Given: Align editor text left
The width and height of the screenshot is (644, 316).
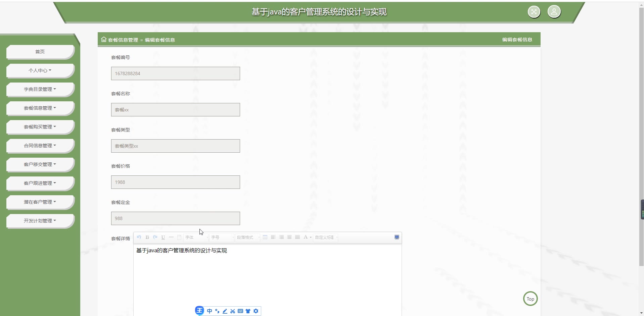Looking at the screenshot, I should coord(273,237).
